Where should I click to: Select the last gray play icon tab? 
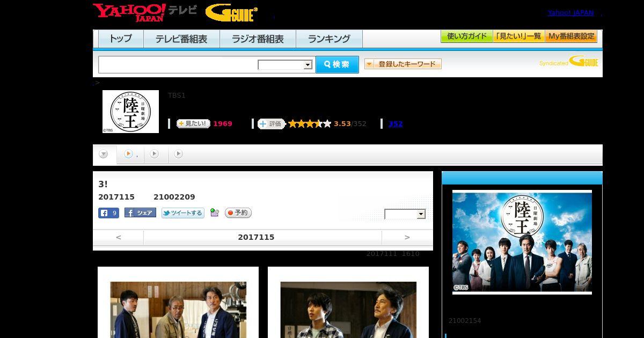[179, 154]
